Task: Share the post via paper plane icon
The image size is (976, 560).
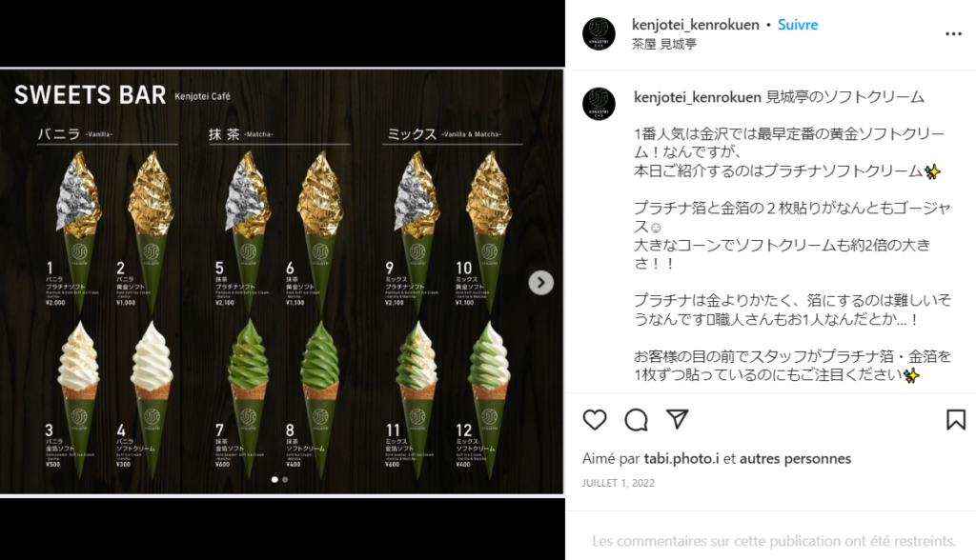Action: 678,419
